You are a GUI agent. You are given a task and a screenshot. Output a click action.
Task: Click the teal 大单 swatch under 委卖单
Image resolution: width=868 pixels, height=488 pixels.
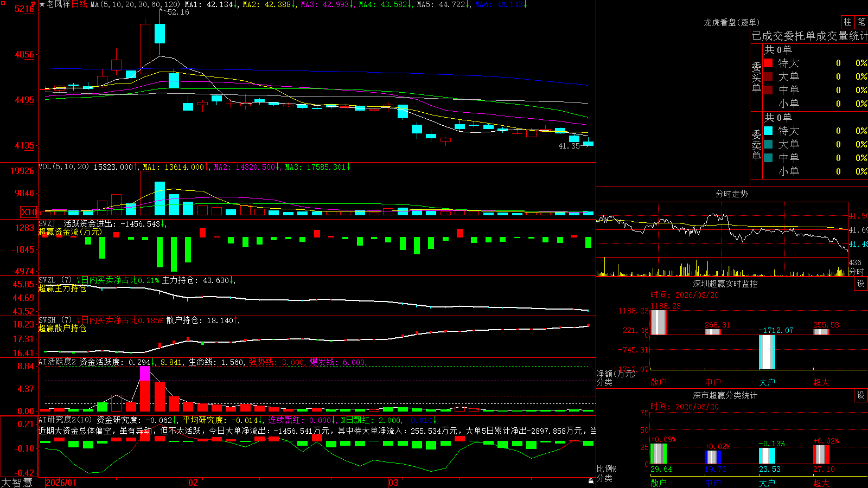(x=768, y=144)
